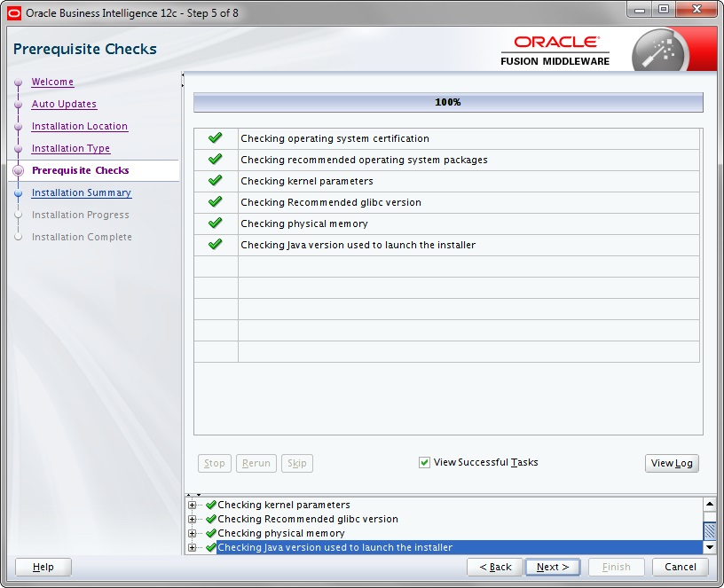Jump to Installation Summary step

click(x=82, y=192)
